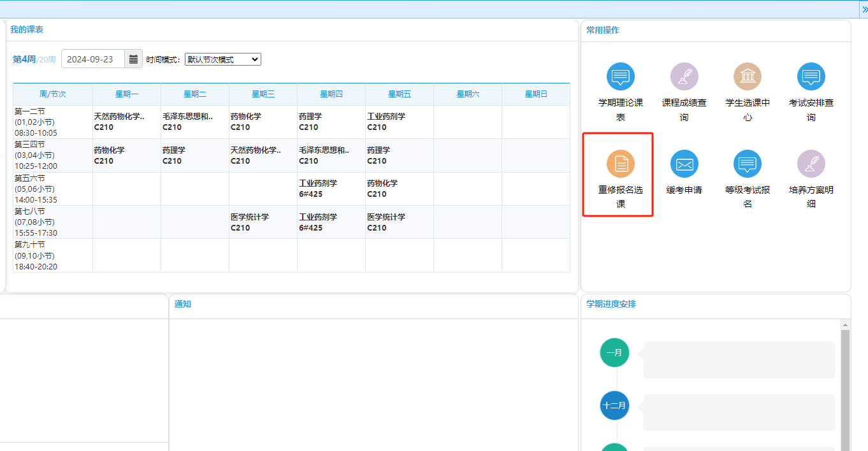This screenshot has height=451, width=868.
Task: Expand the panel via top-right double chevron
Action: point(864,9)
